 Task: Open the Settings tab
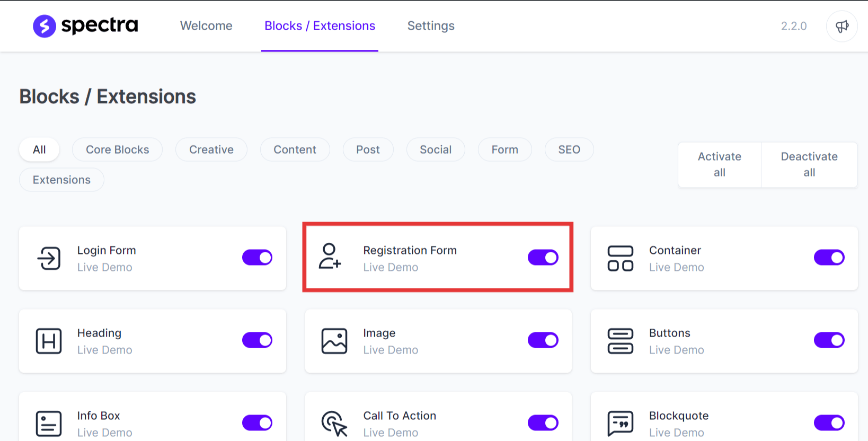(x=431, y=26)
